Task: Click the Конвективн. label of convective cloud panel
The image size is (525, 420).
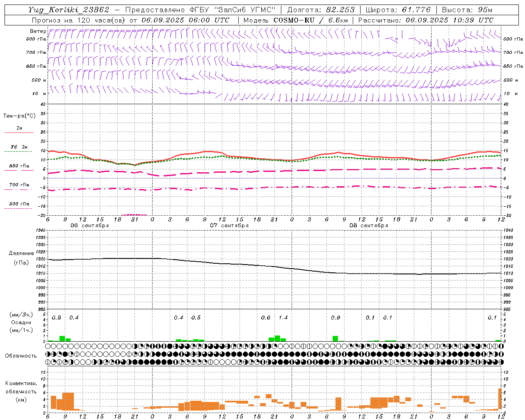Action: pyautogui.click(x=21, y=383)
